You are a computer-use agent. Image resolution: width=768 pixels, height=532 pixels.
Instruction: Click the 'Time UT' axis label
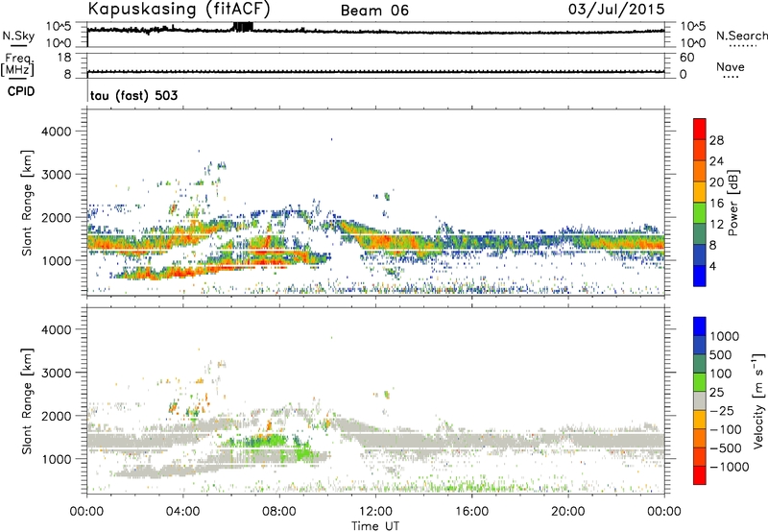[x=375, y=526]
